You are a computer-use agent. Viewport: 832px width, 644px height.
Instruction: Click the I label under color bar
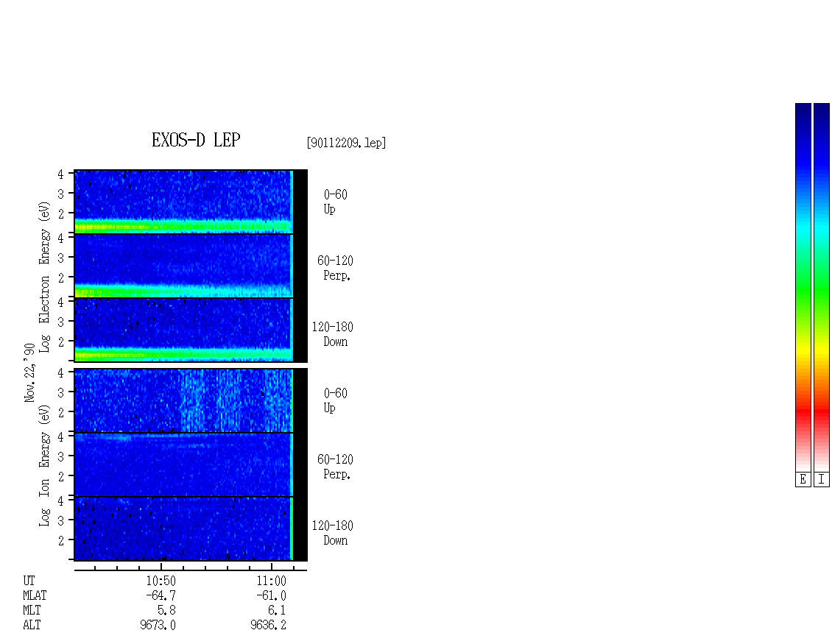[822, 480]
